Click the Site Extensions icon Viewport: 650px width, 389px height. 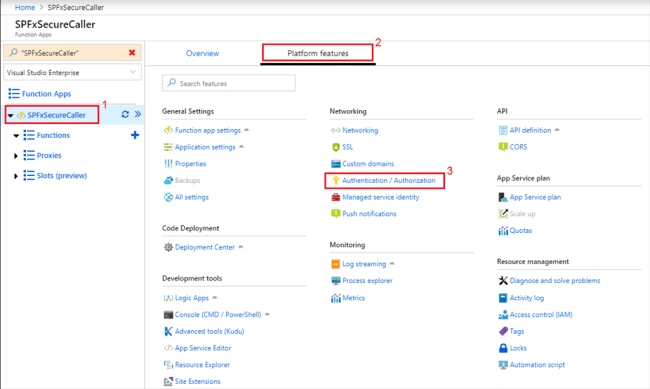[168, 381]
